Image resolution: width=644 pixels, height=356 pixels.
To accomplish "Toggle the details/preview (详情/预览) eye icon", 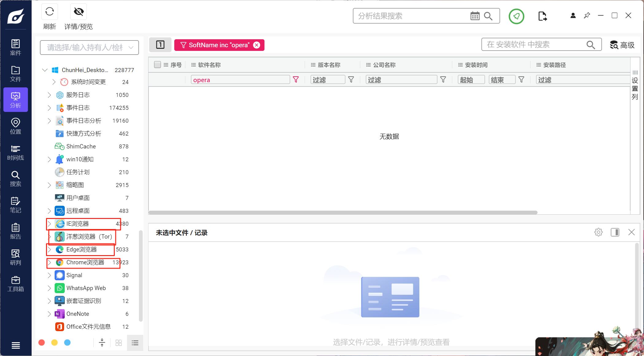I will coord(79,12).
